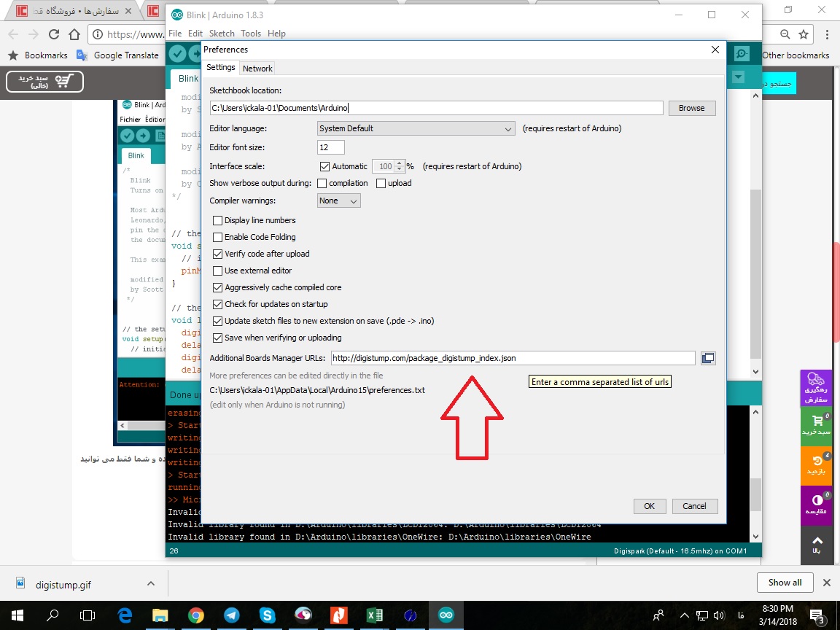This screenshot has width=840, height=630.
Task: Open Arduino Tools menu
Action: tap(251, 34)
